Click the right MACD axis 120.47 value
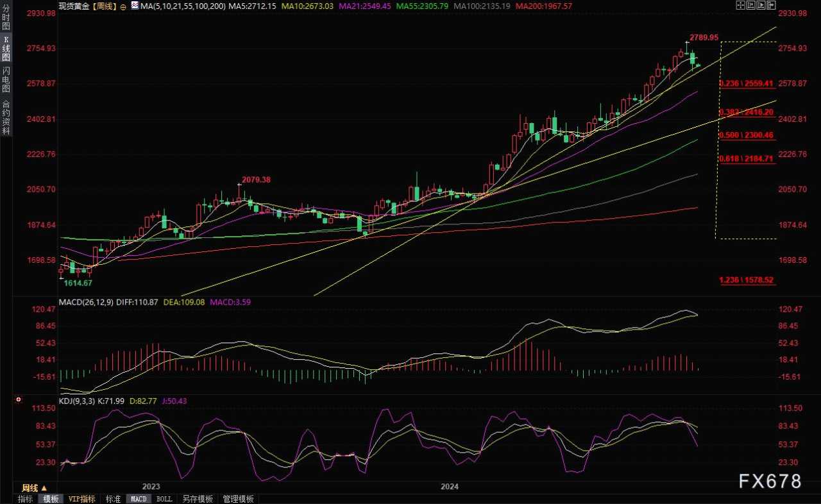This screenshot has height=504, width=821. coord(790,310)
